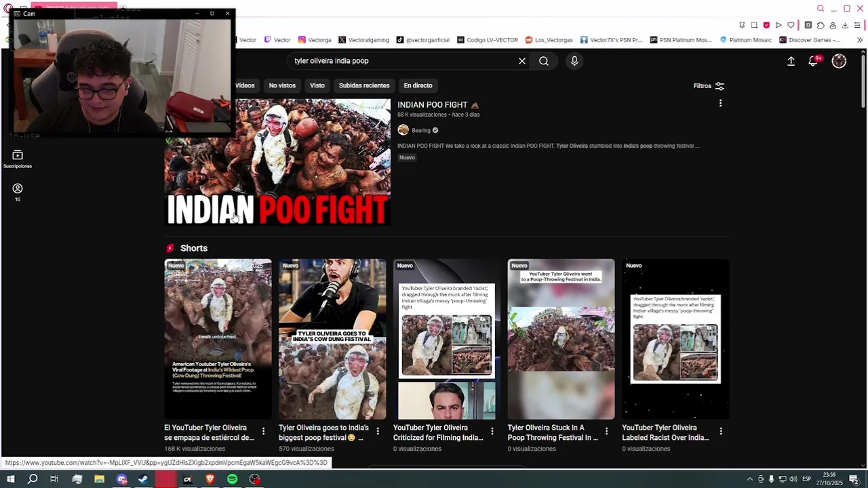Open menu for 'Labeled Racist Over India' short
The image size is (868, 488).
pyautogui.click(x=721, y=431)
